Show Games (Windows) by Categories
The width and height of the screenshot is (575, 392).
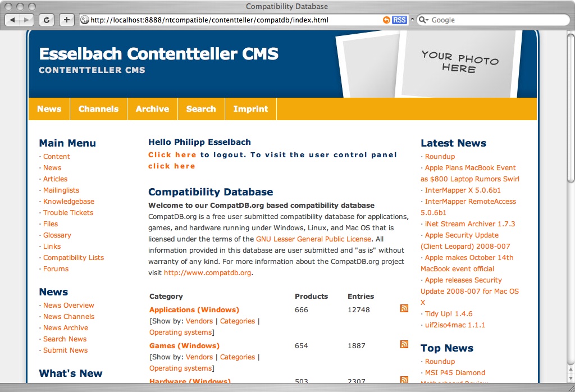(238, 357)
